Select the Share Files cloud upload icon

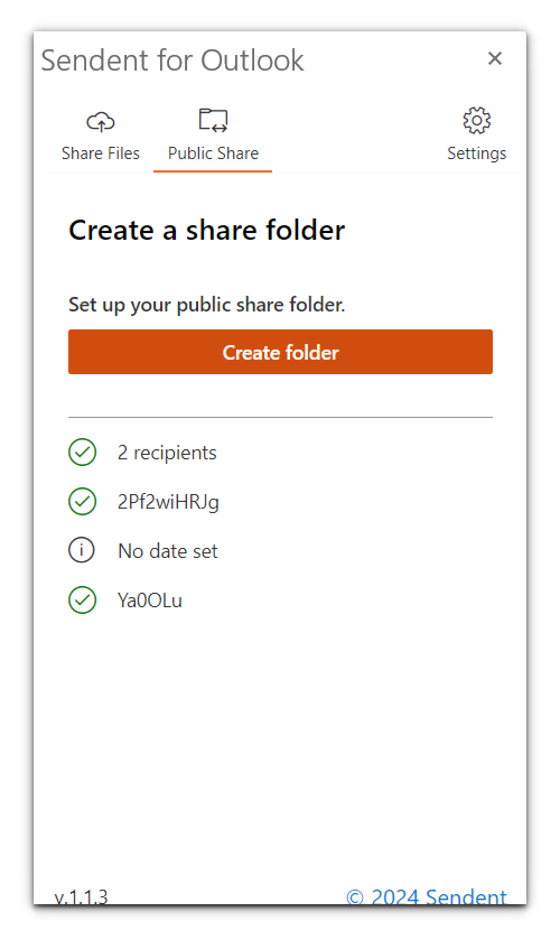(101, 120)
